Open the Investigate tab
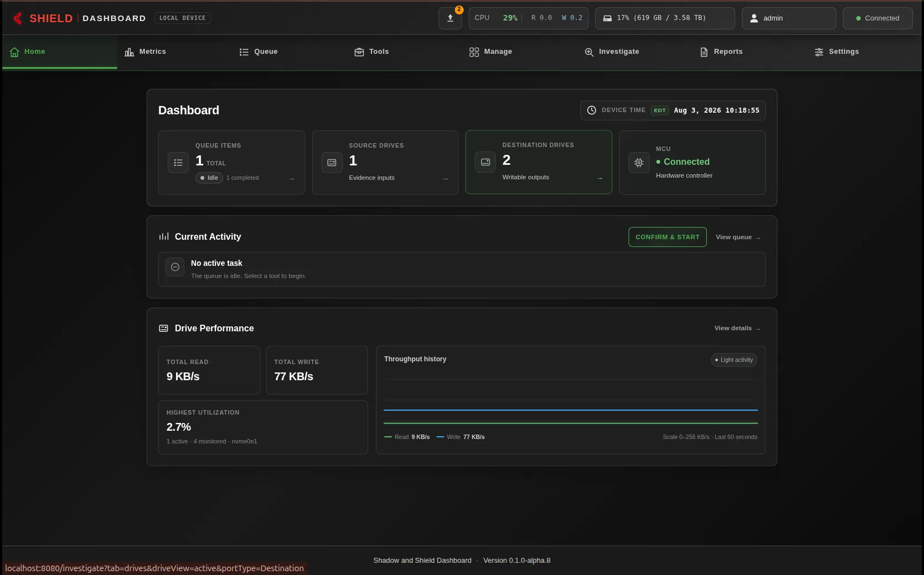 click(x=634, y=52)
